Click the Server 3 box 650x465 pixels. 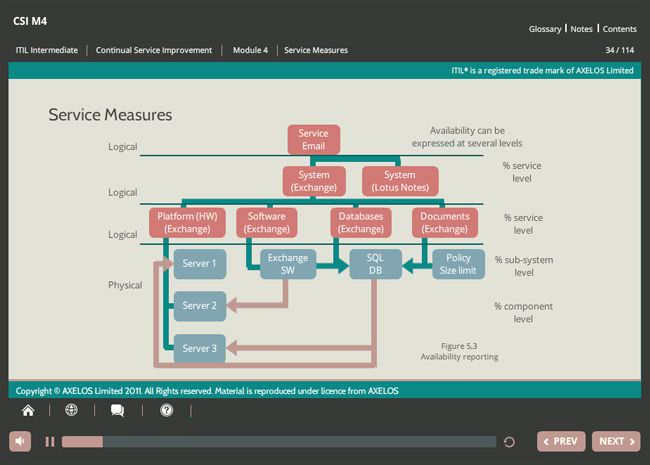click(x=200, y=349)
